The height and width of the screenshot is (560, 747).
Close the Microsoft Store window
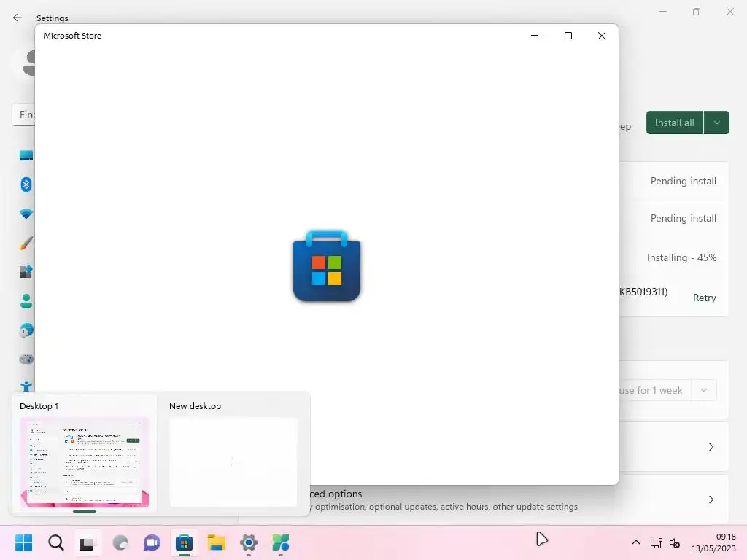coord(602,36)
